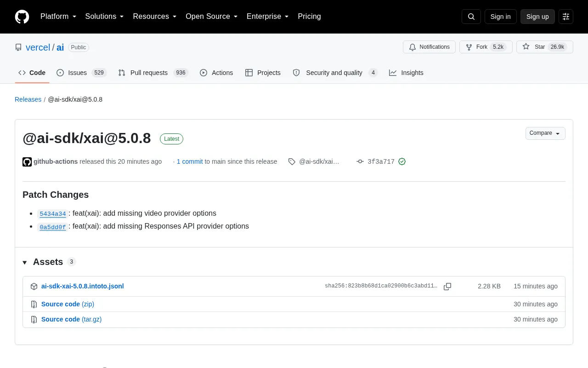Select the Code tab
This screenshot has height=368, width=588.
click(x=32, y=73)
